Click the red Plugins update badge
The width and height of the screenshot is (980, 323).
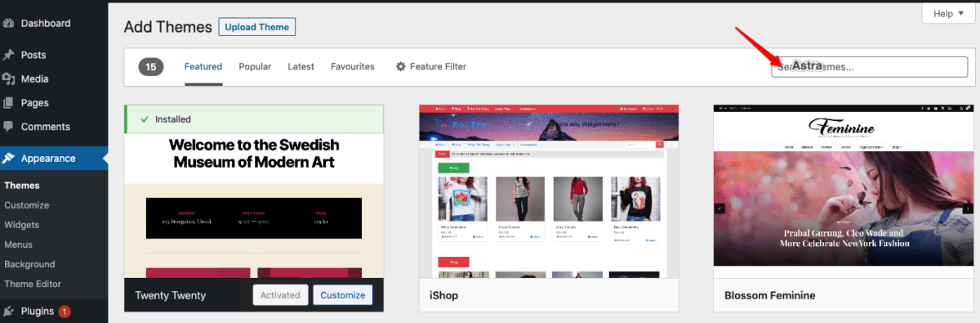click(x=65, y=312)
